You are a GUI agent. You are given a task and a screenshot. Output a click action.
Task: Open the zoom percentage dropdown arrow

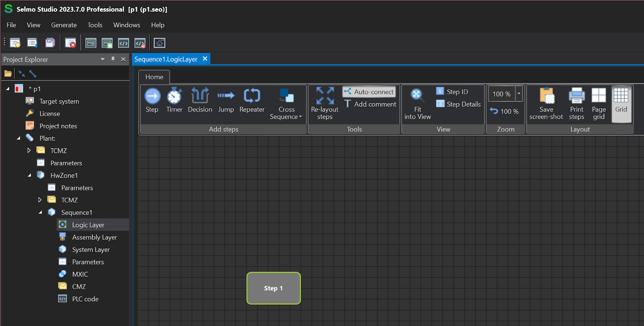click(519, 93)
